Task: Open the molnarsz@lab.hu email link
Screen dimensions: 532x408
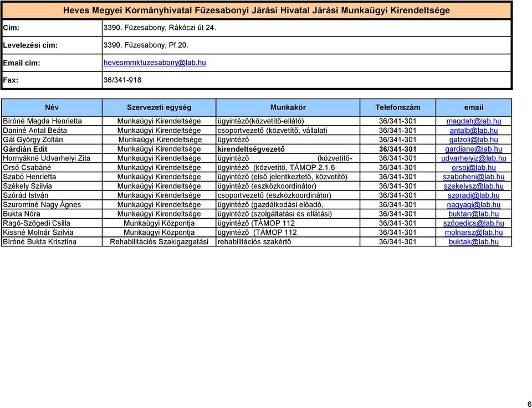Action: point(474,233)
